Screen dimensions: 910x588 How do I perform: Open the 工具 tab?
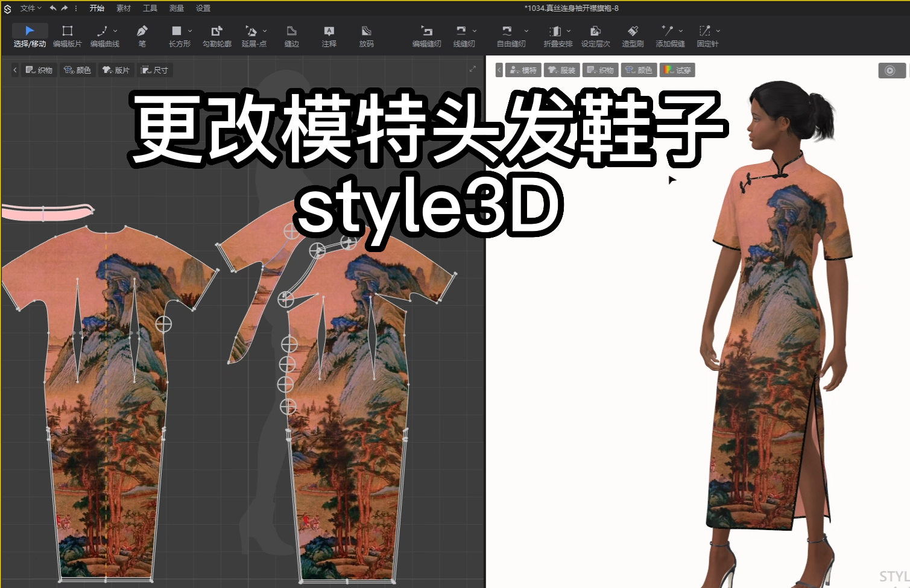click(150, 8)
